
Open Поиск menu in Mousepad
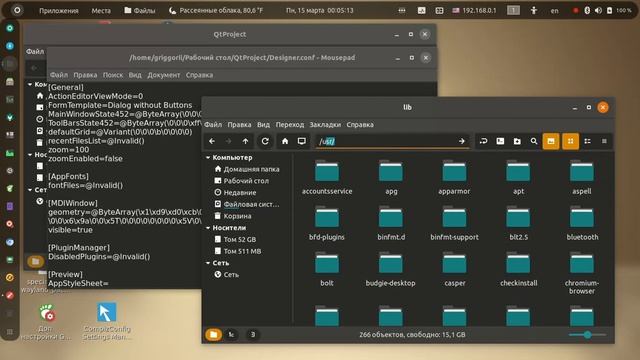pos(113,75)
